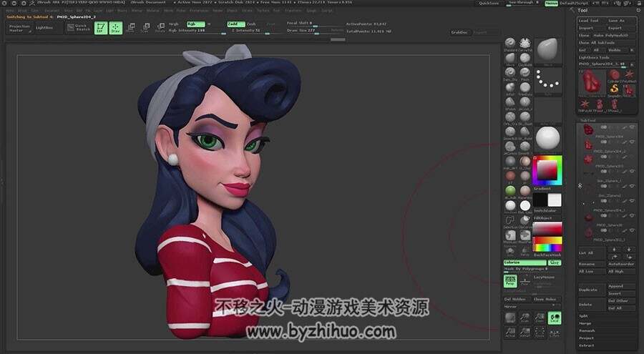
Task: Open the stroke type dots selector
Action: [548, 82]
